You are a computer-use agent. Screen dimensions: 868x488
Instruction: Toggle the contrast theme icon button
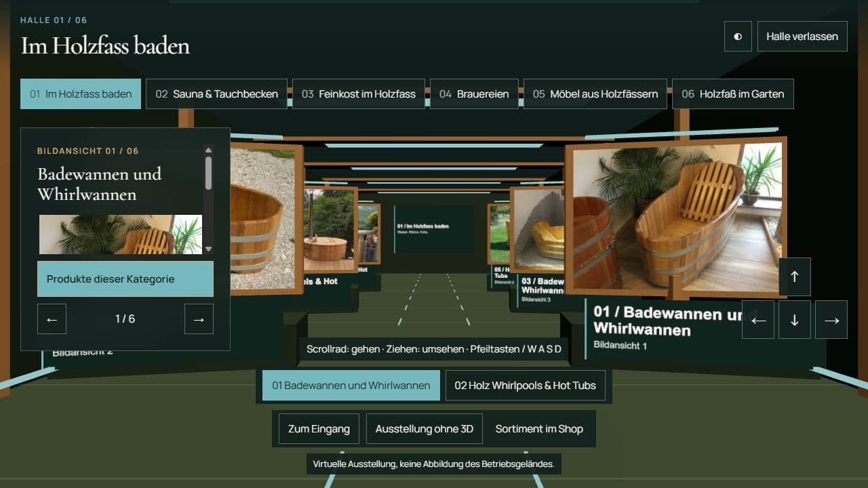(x=738, y=37)
